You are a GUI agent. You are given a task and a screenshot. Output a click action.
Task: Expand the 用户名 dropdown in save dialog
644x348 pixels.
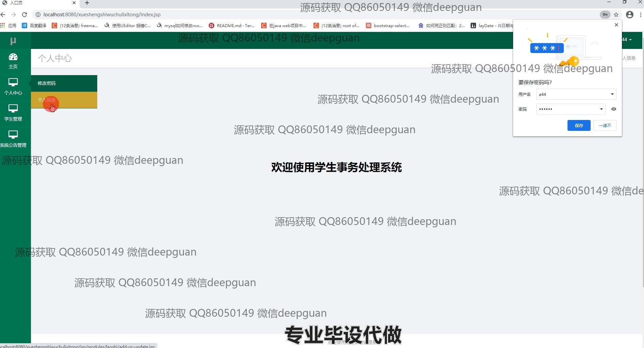tap(612, 94)
